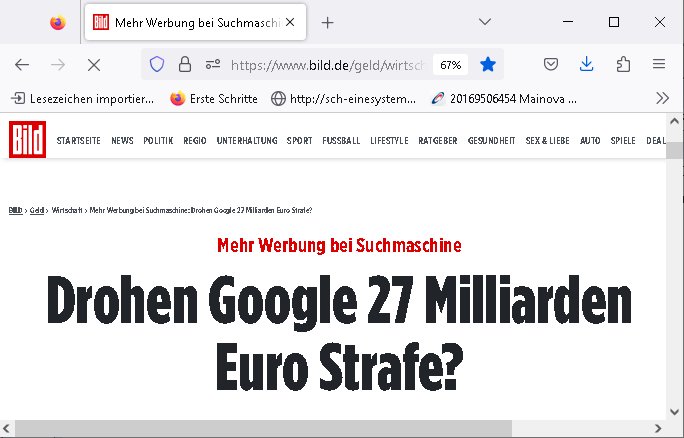
Task: Open tracking protection shield panel
Action: point(157,65)
